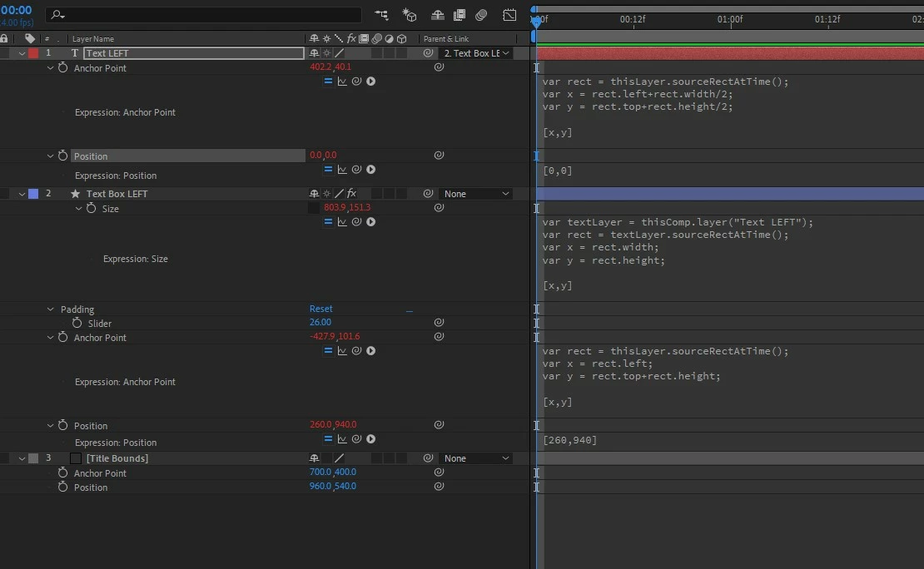Toggle expression enable for Size property
Image resolution: width=924 pixels, height=569 pixels.
[x=328, y=222]
